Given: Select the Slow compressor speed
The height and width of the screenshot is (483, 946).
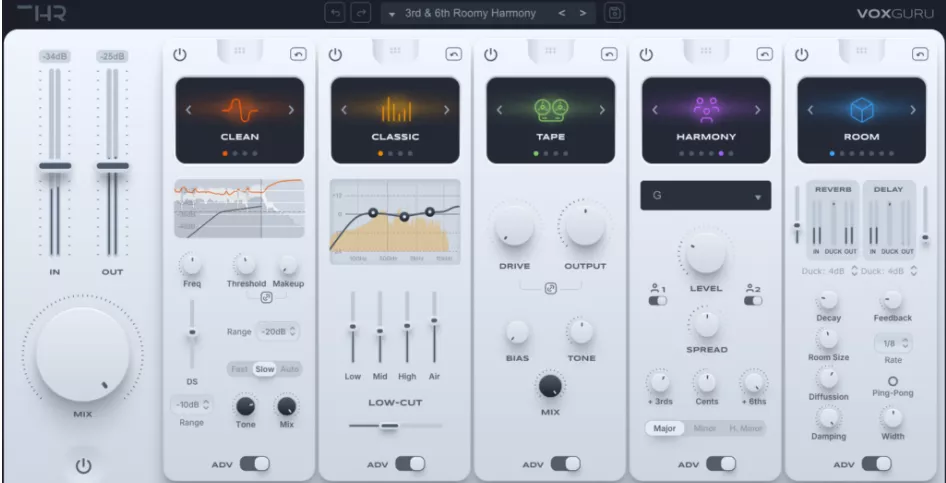Looking at the screenshot, I should [264, 369].
